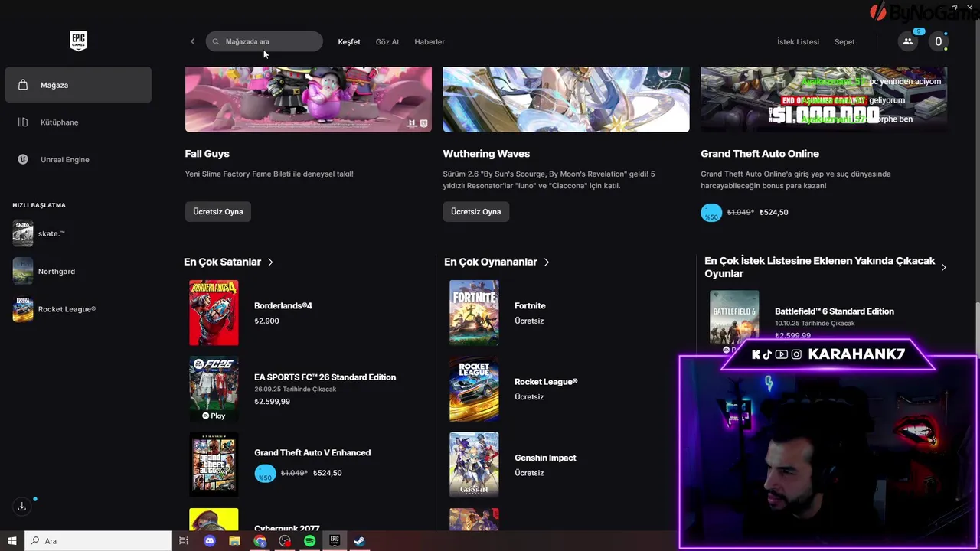Open the profile avatar labeled 0
Viewport: 980px width, 551px height.
[x=938, y=41]
